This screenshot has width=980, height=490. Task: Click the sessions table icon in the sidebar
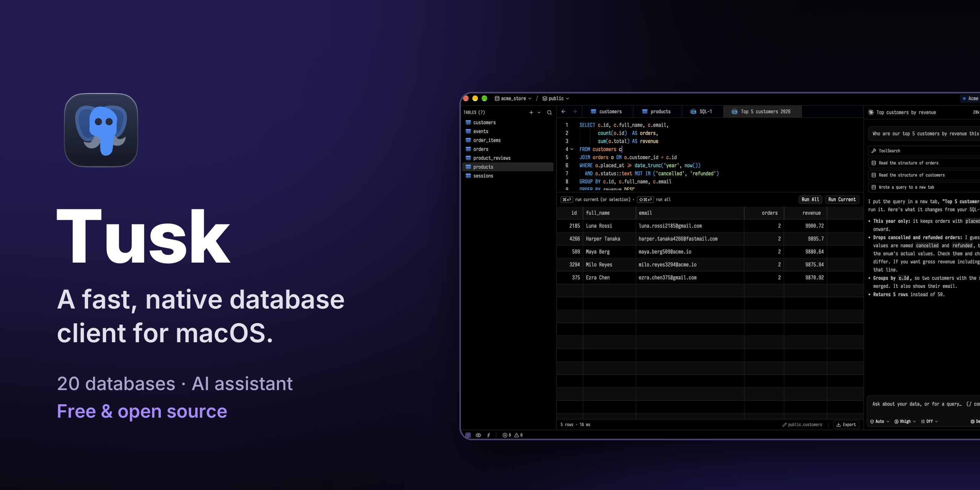pos(468,176)
